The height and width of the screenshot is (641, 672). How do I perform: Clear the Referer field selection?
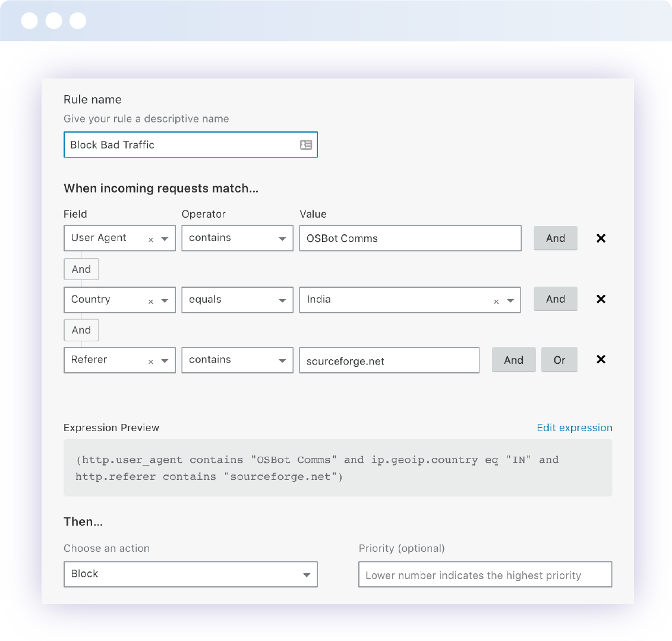151,362
